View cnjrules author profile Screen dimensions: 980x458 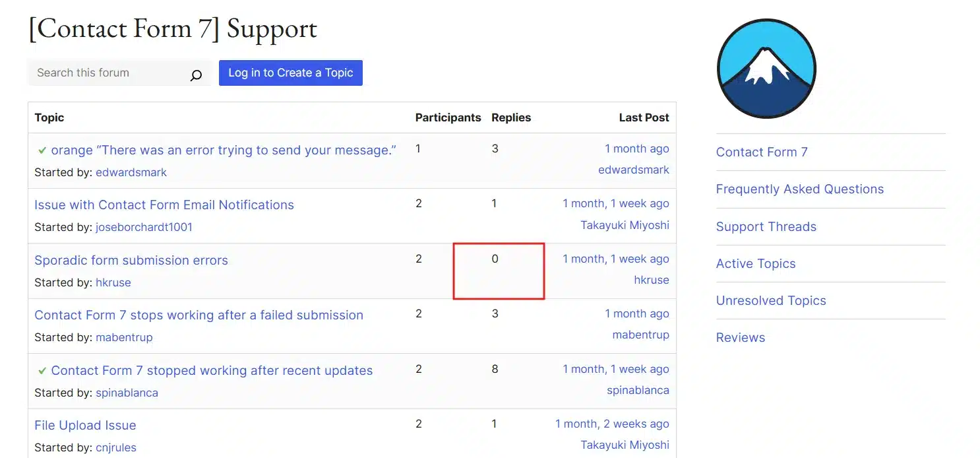click(116, 447)
